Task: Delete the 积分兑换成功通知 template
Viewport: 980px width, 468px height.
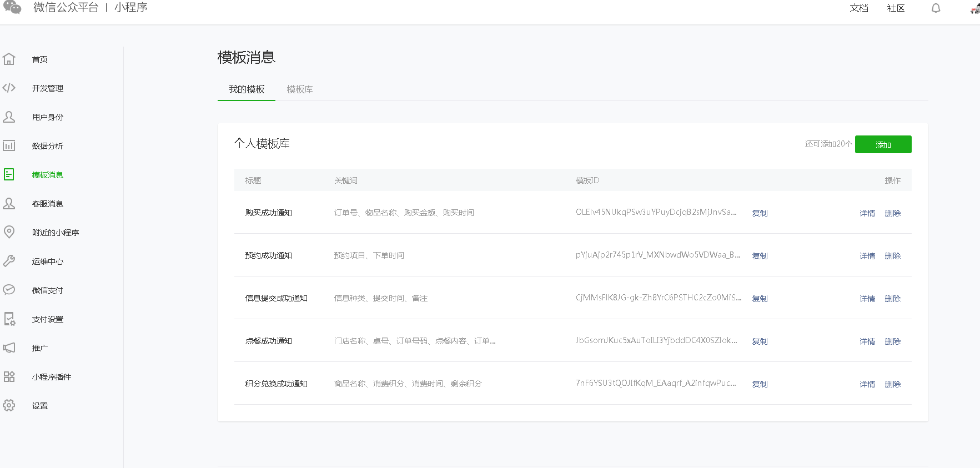Action: (x=892, y=384)
